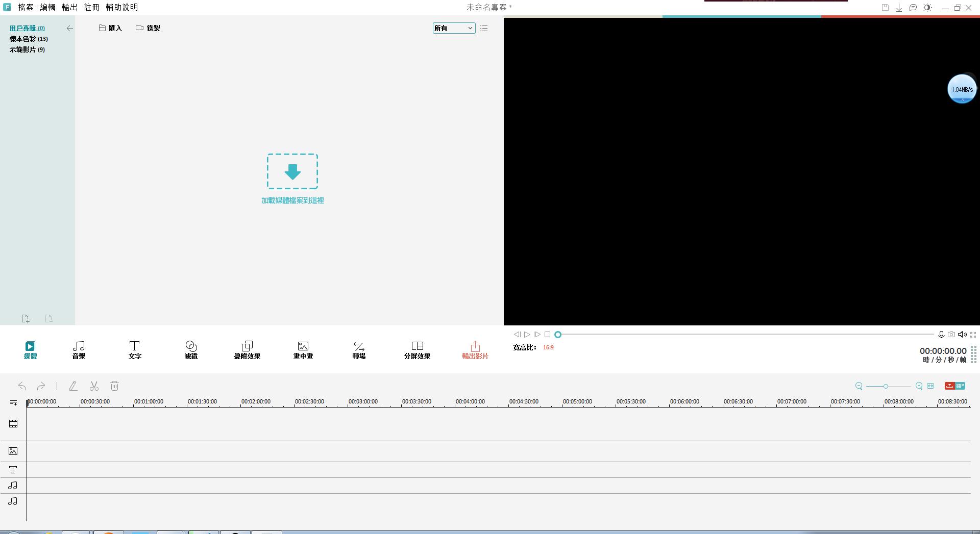Open the 所有 media filter dropdown
The image size is (980, 534).
coord(454,28)
